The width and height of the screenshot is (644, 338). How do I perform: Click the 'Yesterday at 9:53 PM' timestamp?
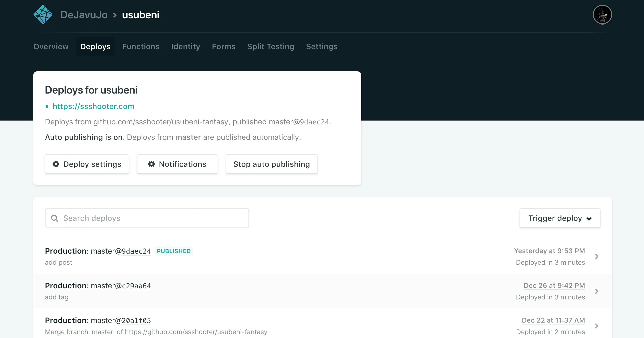click(549, 251)
